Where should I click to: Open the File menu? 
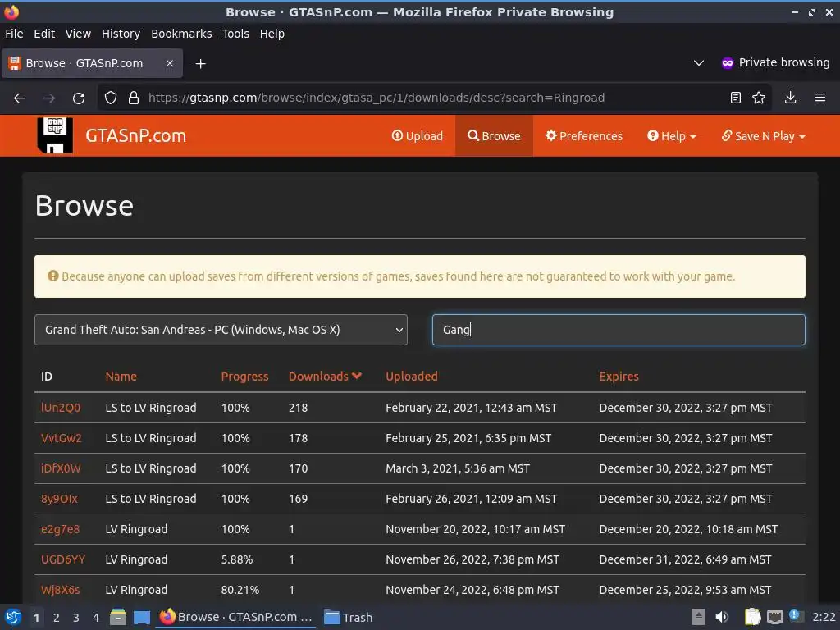point(14,34)
